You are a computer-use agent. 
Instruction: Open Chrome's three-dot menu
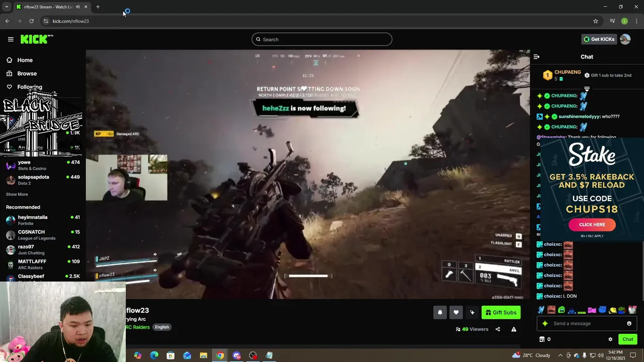(637, 21)
